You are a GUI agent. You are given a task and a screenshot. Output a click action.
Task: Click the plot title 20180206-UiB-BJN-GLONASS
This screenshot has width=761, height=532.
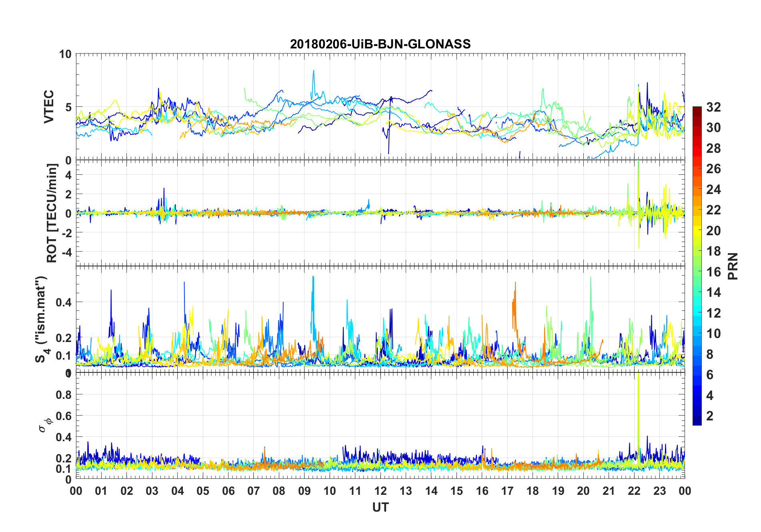tap(380, 44)
